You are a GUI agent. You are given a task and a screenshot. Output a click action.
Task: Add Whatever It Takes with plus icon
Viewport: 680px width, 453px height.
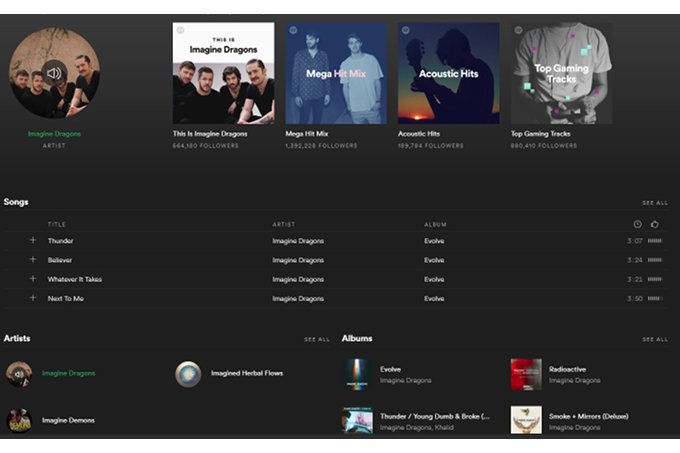pyautogui.click(x=33, y=279)
